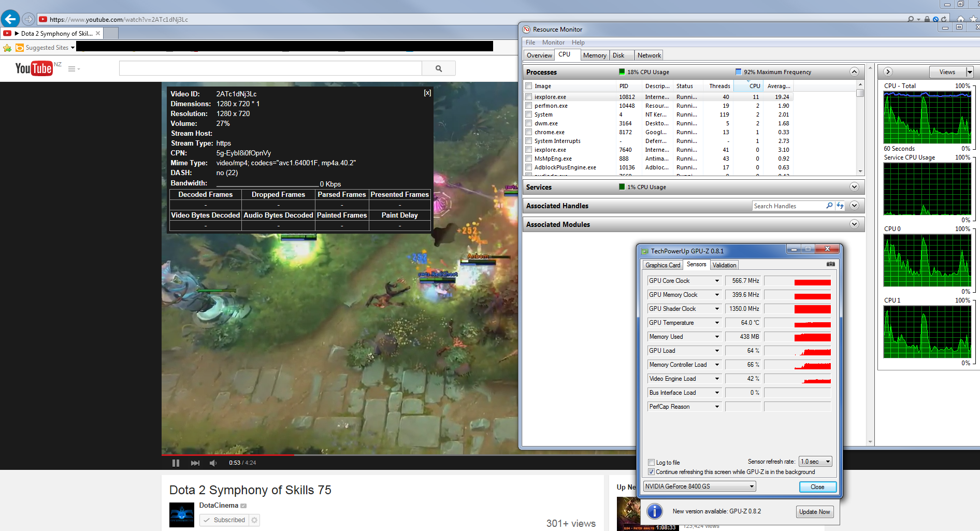Switch to the Network tab
This screenshot has height=531, width=980.
click(649, 55)
